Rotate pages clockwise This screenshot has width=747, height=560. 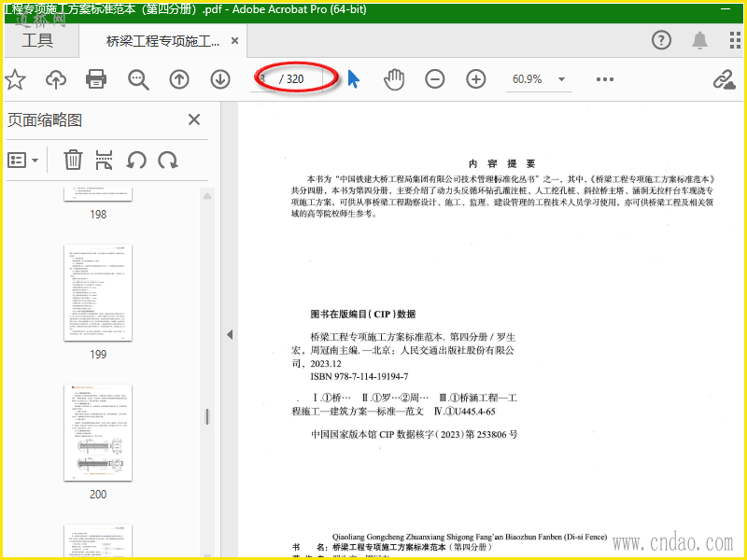click(x=168, y=161)
